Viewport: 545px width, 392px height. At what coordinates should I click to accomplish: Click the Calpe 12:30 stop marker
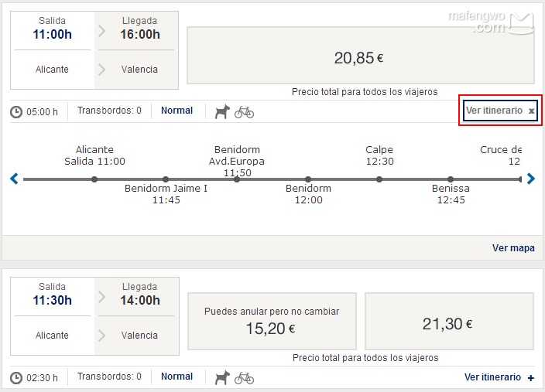(379, 179)
